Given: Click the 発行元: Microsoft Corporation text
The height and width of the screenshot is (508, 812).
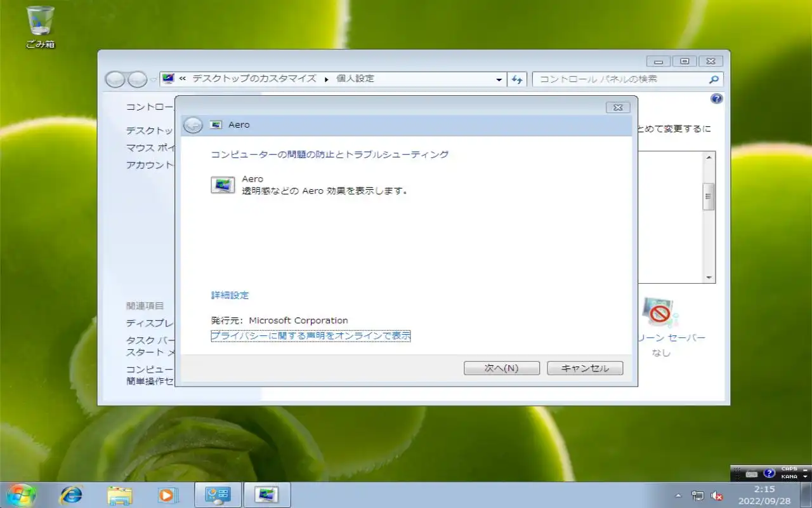Looking at the screenshot, I should (280, 321).
